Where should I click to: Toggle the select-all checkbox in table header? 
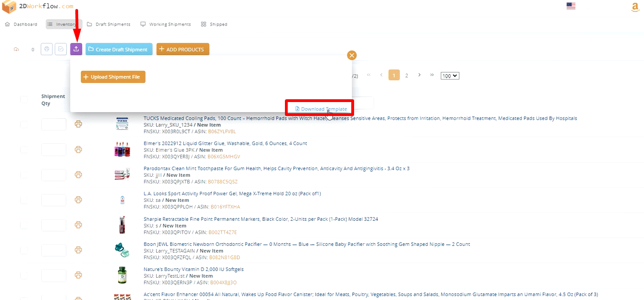24,100
